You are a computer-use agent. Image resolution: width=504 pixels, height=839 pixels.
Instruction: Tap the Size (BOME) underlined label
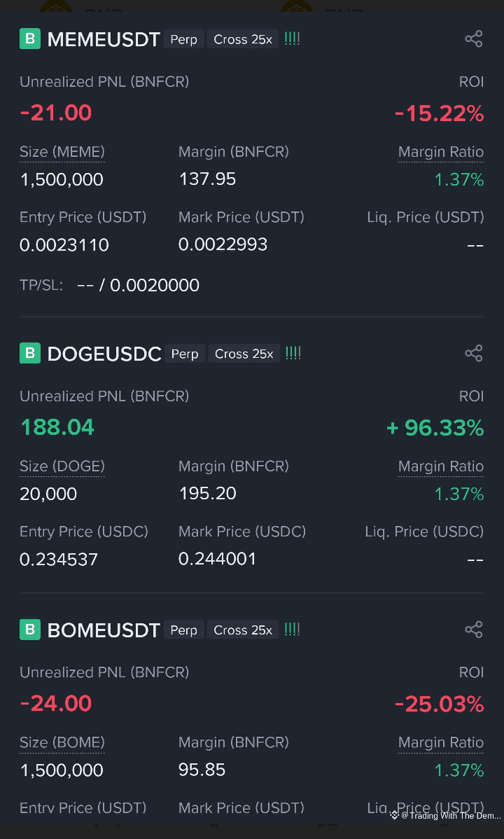point(62,742)
